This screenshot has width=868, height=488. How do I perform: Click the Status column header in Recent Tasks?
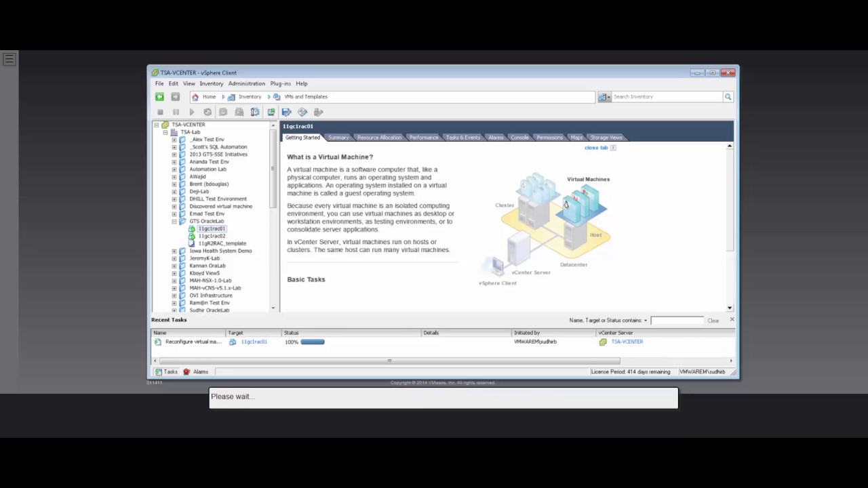pyautogui.click(x=352, y=333)
